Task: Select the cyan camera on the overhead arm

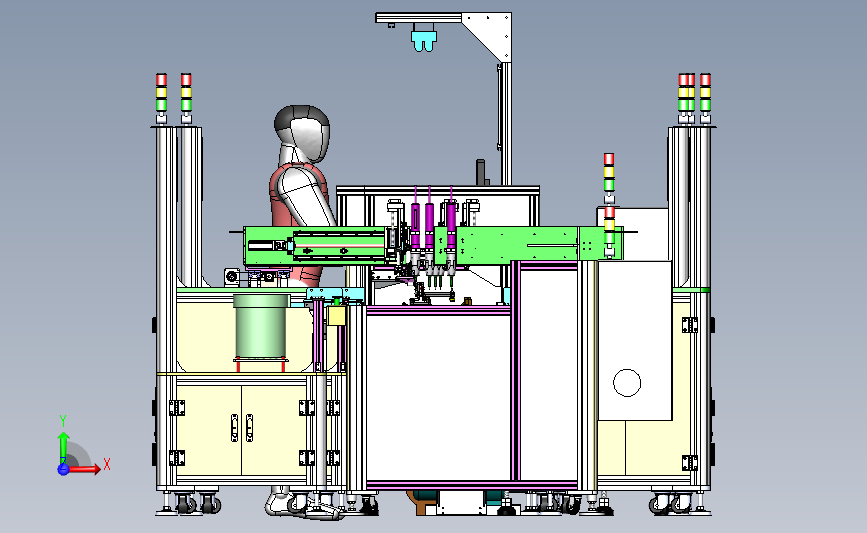Action: [x=424, y=40]
